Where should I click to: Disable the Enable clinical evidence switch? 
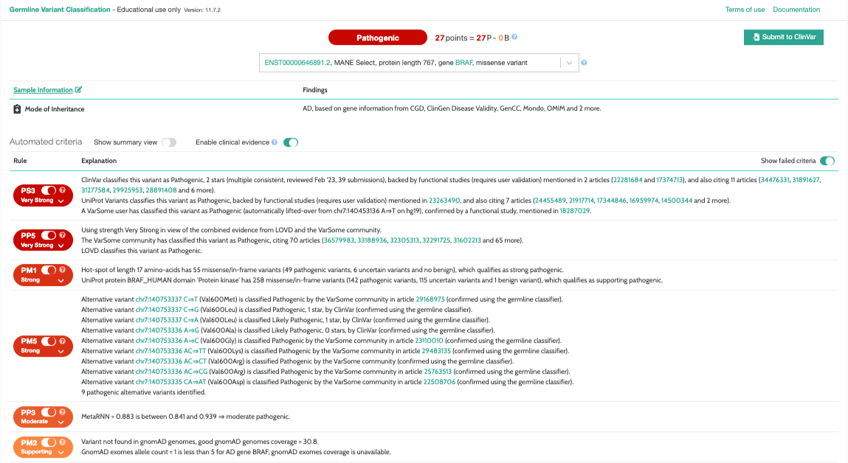(x=290, y=142)
